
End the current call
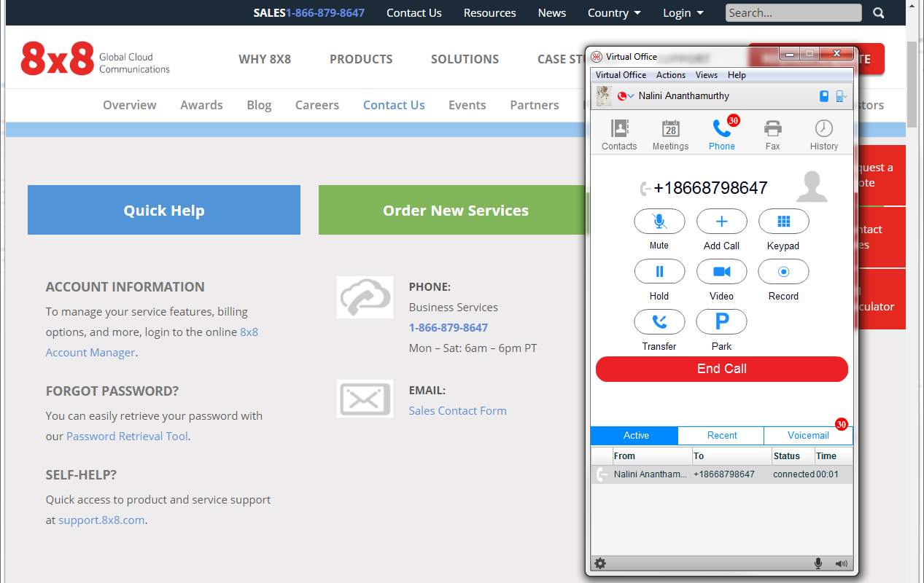pyautogui.click(x=721, y=369)
